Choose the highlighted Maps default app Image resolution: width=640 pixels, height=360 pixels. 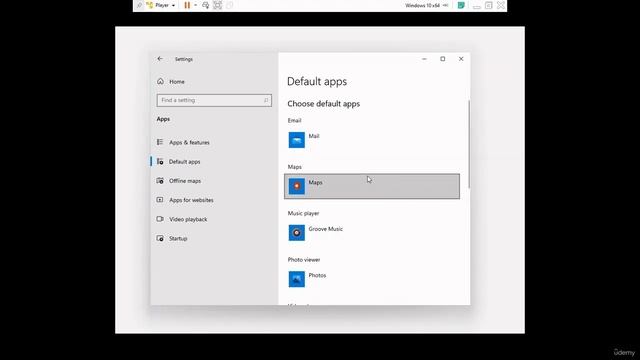pos(372,187)
